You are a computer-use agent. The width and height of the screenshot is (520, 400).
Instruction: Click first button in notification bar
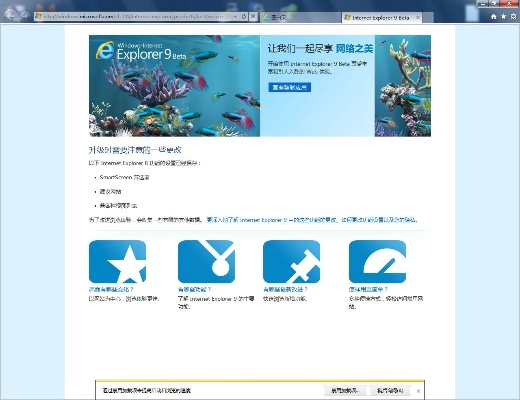345,390
